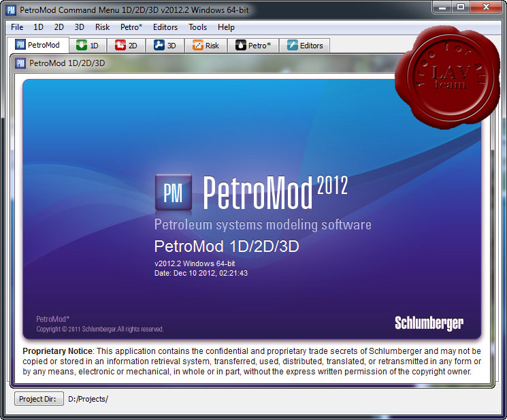Click PM icon beside PetroMod 1D/2D/3D panel title
This screenshot has width=507, height=420.
coord(20,63)
